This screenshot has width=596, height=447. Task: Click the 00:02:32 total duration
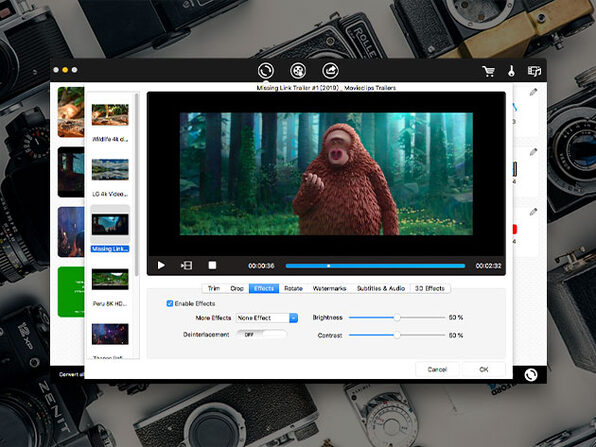pos(488,266)
